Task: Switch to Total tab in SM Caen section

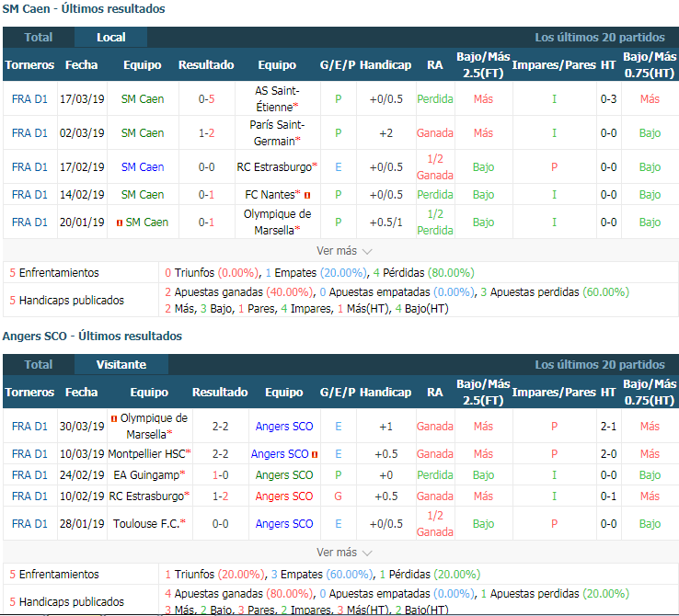Action: (x=38, y=37)
